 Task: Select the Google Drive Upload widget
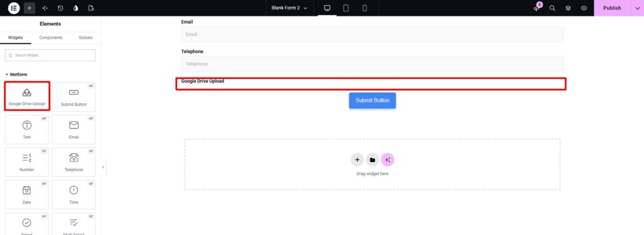(x=26, y=96)
